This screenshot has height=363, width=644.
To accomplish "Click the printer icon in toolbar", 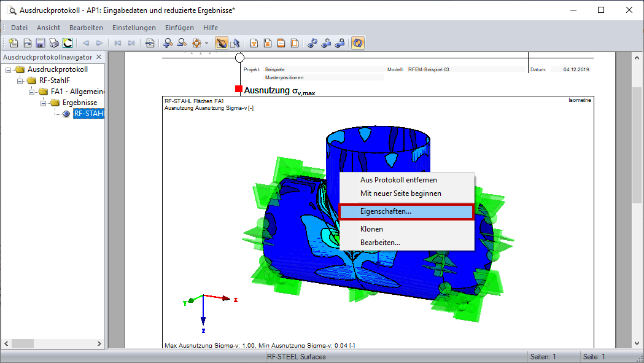I will tap(54, 43).
